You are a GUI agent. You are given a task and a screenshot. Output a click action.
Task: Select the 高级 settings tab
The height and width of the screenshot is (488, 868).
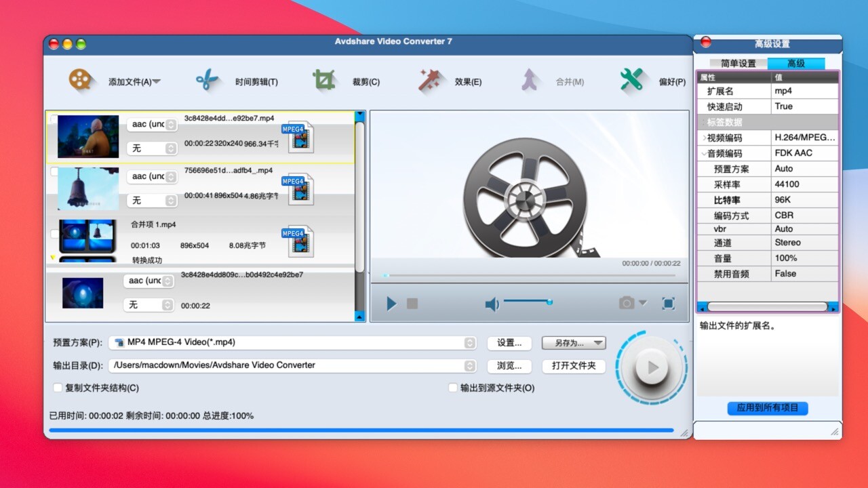point(796,63)
